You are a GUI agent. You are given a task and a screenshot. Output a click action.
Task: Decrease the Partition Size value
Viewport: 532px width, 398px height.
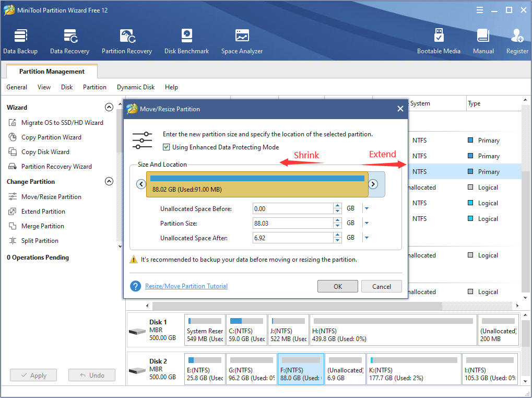(337, 226)
